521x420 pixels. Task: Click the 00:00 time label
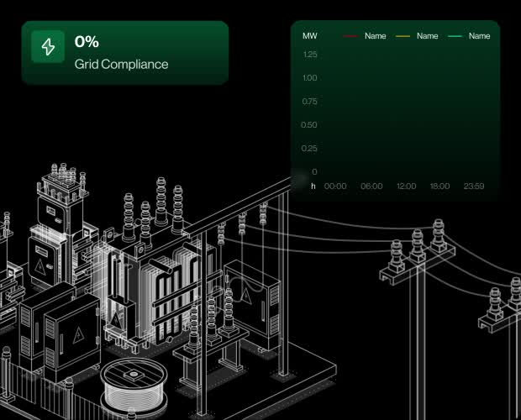pyautogui.click(x=335, y=186)
